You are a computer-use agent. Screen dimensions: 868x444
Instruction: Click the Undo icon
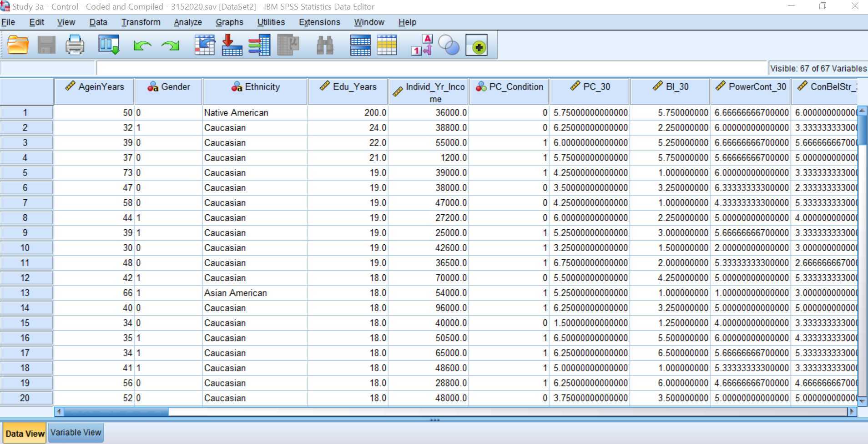click(x=142, y=45)
